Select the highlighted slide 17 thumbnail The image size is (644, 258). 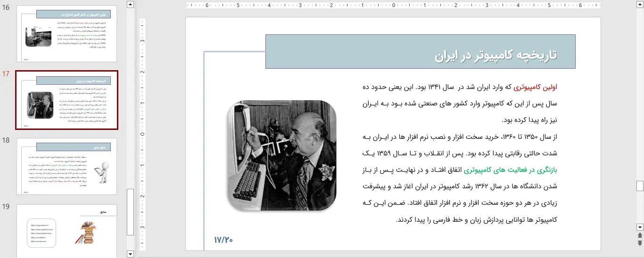(67, 100)
